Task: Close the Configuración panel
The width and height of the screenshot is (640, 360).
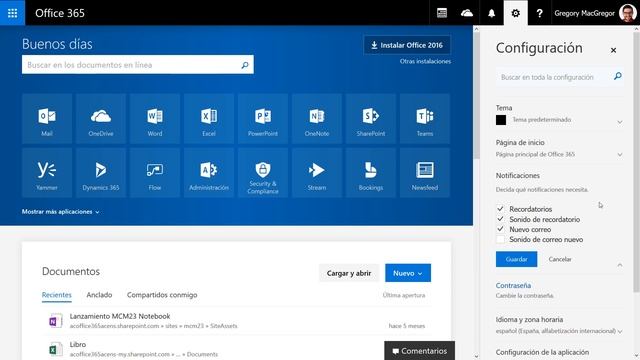Action: tap(613, 50)
